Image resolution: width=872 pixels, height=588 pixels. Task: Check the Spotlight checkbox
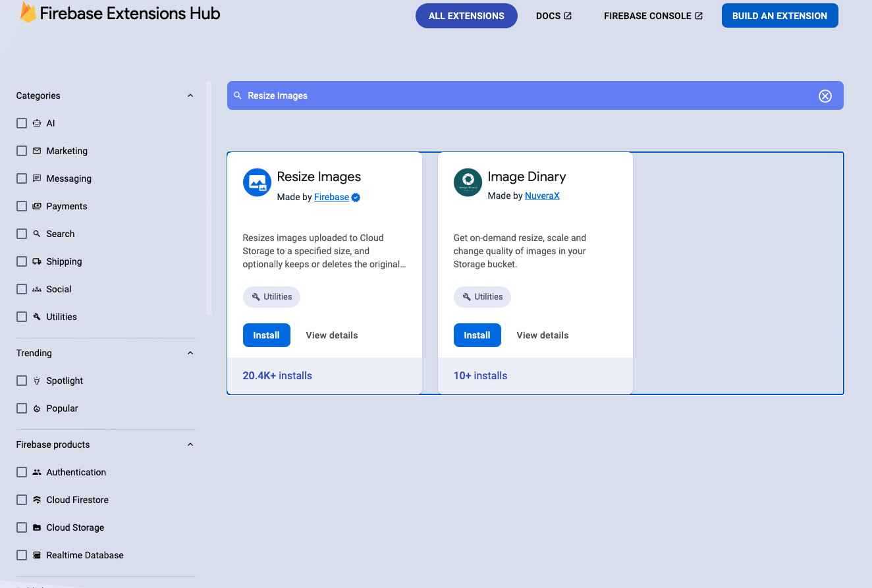22,381
